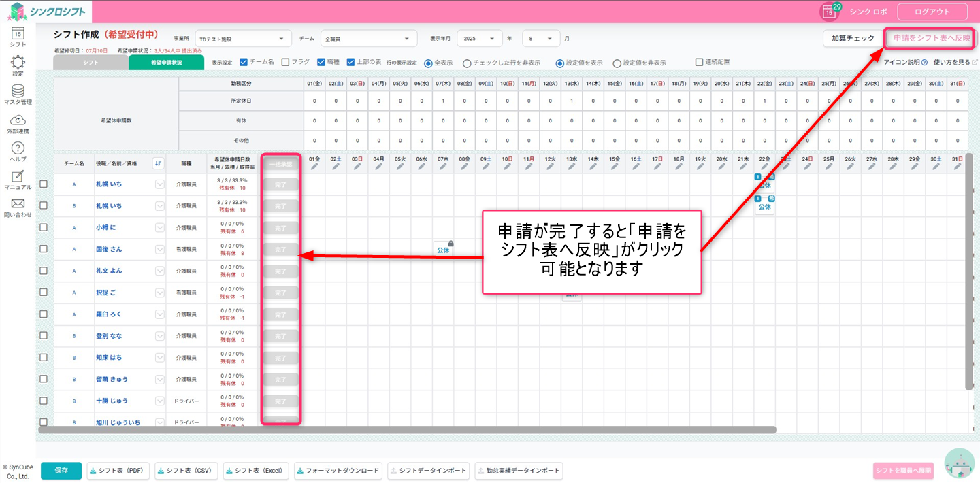Open 外部連携 cloud sync icon

coord(18,120)
